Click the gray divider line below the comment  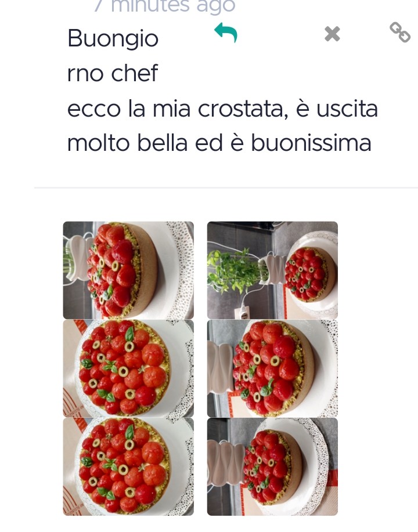pyautogui.click(x=226, y=187)
